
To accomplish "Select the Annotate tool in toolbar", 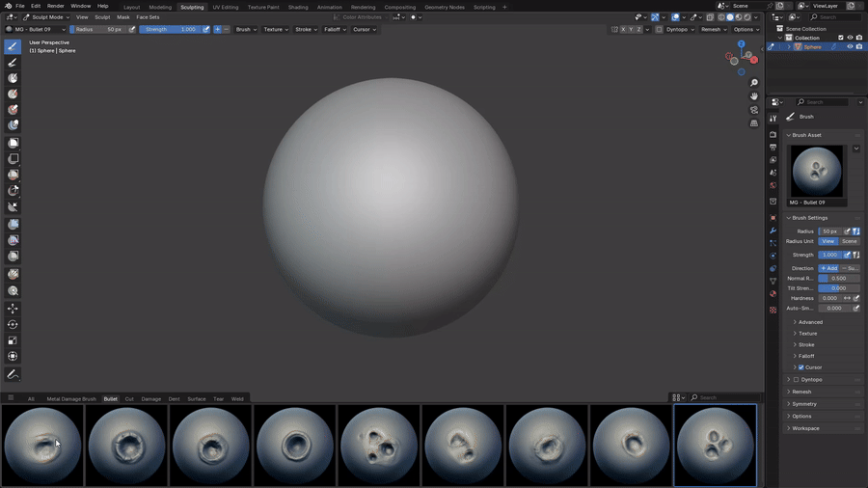I will 13,374.
